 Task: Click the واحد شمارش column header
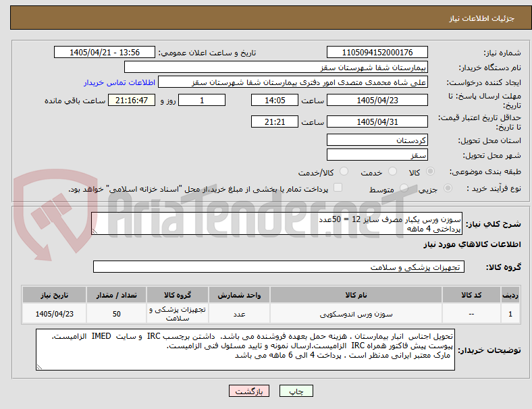point(239,295)
